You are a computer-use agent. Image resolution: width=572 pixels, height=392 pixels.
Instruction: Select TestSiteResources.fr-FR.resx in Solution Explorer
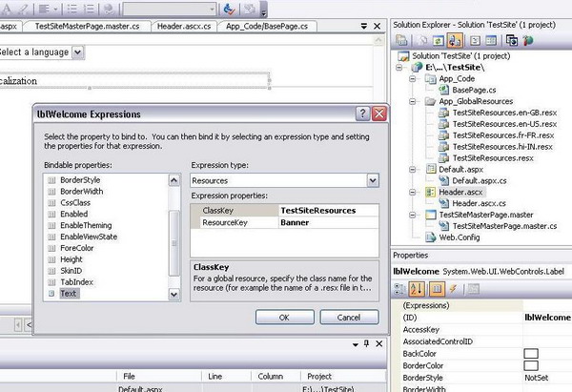tap(503, 135)
